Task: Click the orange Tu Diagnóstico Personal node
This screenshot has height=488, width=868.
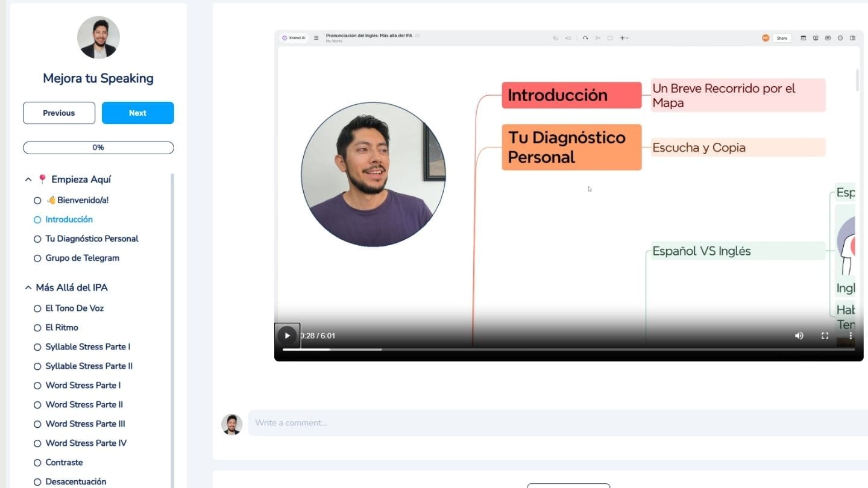Action: (571, 147)
